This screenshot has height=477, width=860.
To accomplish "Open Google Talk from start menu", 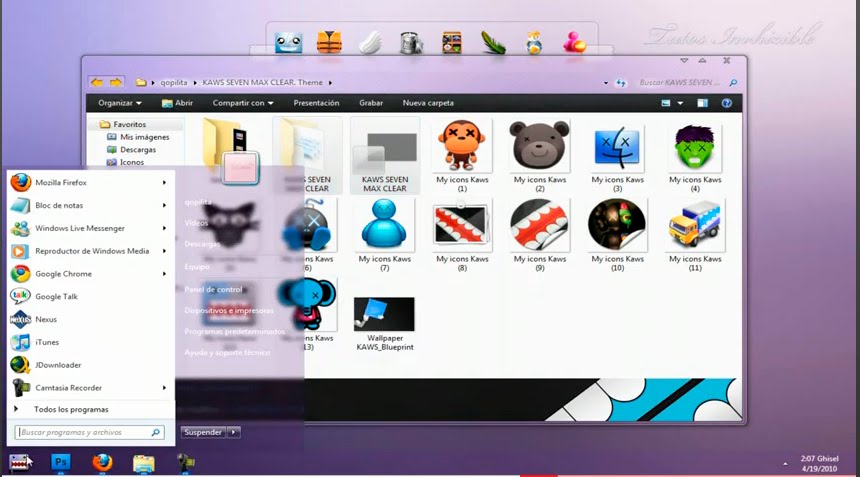I will click(x=90, y=297).
